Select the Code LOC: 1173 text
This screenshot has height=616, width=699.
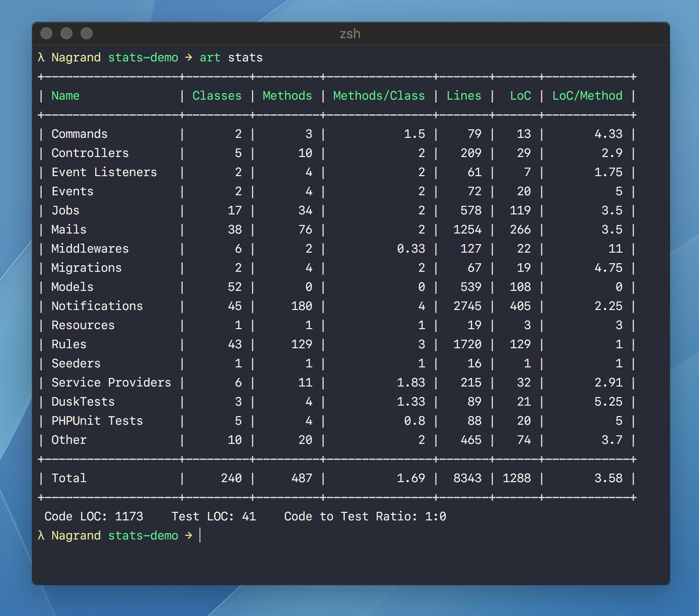tap(93, 516)
